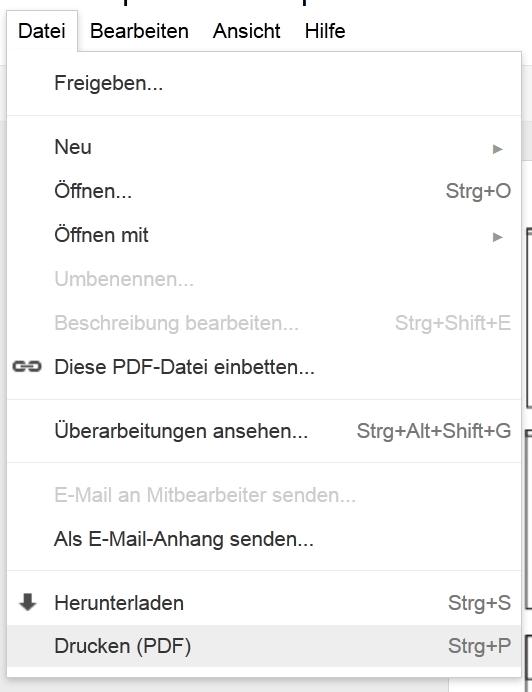The image size is (532, 692).
Task: Expand the Neu submenu arrow
Action: (x=498, y=149)
